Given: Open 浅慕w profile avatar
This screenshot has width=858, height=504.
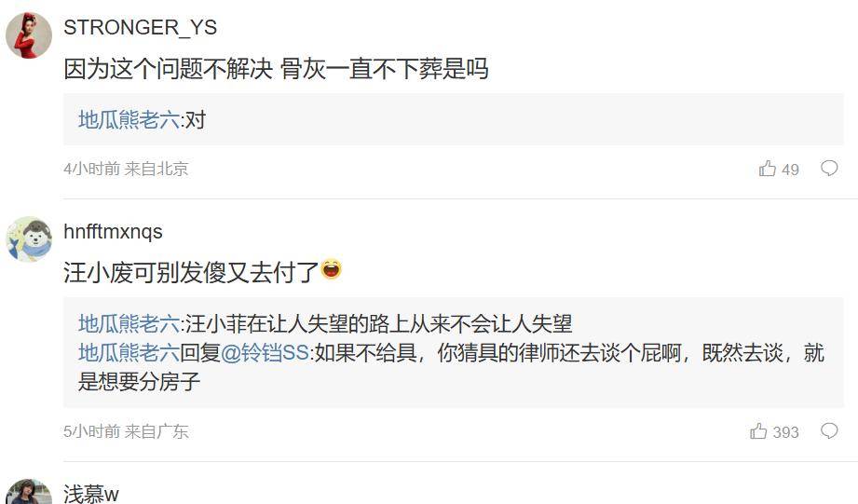Looking at the screenshot, I should coord(29,492).
